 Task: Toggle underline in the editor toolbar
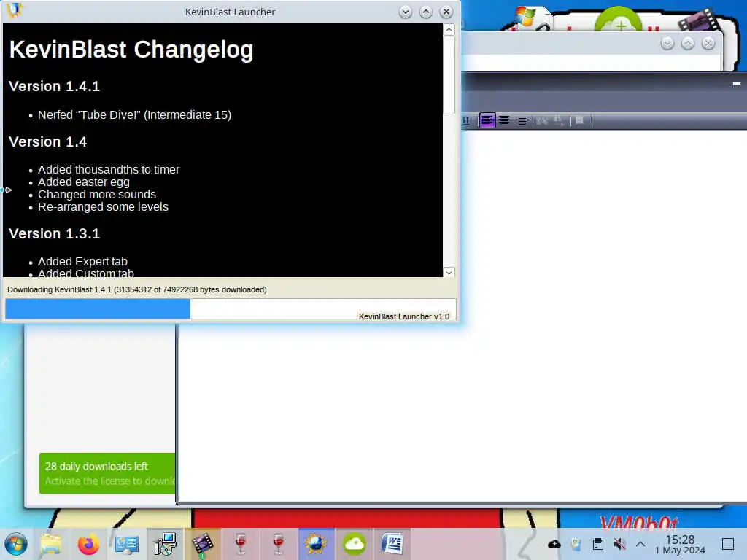466,120
